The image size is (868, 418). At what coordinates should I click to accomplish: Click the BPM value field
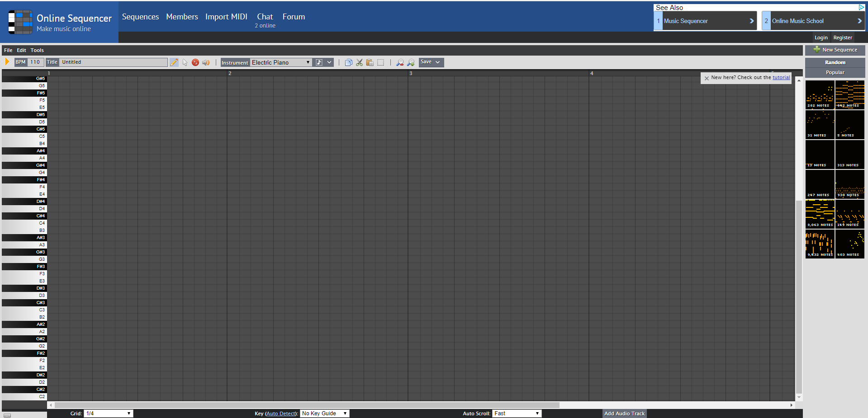[x=36, y=62]
